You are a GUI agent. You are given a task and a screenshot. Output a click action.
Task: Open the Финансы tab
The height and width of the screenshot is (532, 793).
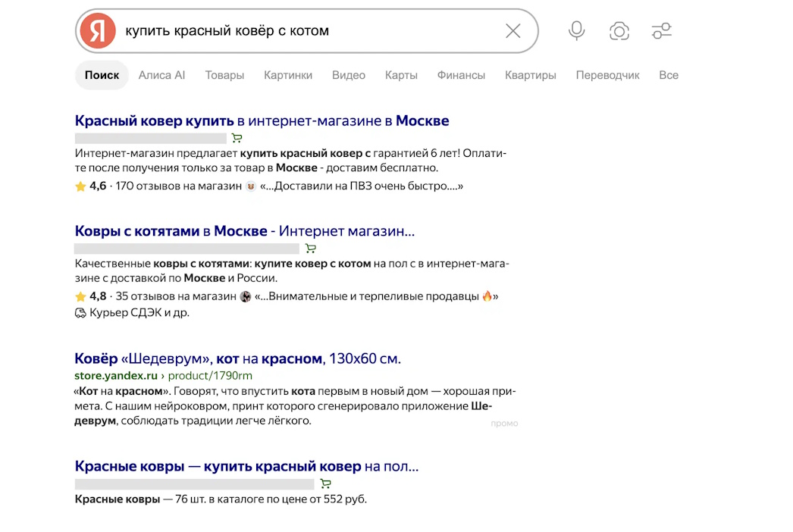click(461, 75)
